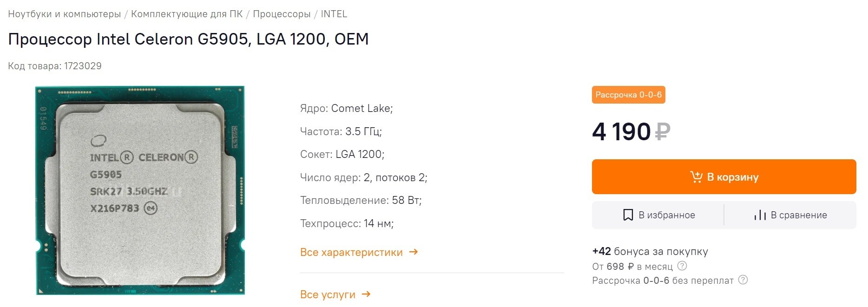
Task: Click the arrow next to Все услуги
Action: coord(366,294)
